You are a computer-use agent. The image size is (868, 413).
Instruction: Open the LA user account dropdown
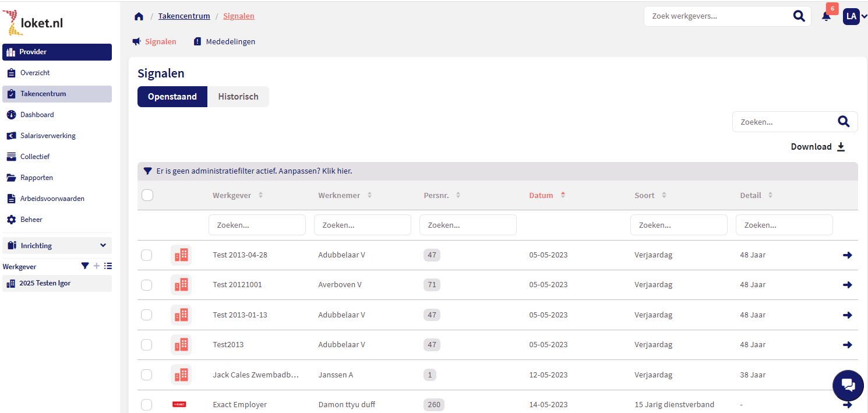855,16
